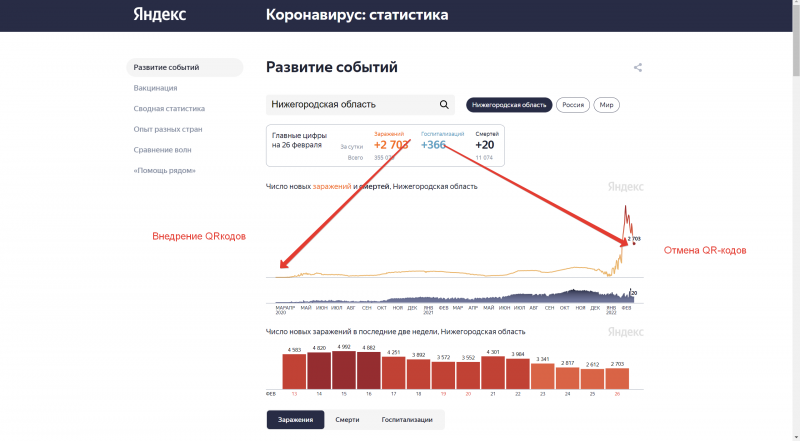Open sidebar item Вакцинация
The height and width of the screenshot is (441, 800).
(x=156, y=88)
